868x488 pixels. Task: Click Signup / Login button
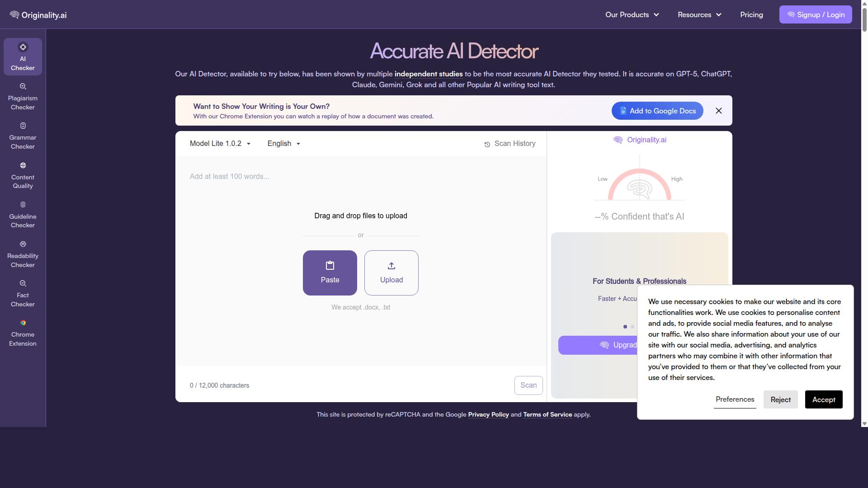(816, 14)
